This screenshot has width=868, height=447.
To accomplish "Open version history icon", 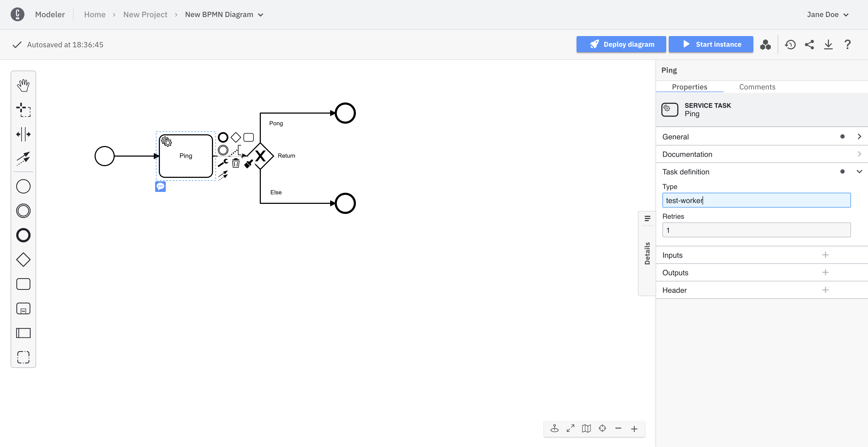I will [x=790, y=45].
